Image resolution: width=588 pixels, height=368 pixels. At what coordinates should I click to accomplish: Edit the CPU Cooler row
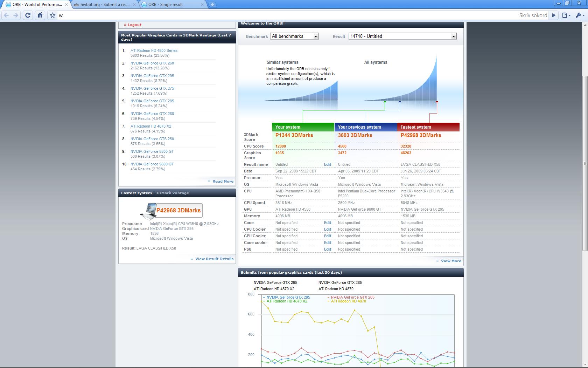[327, 229]
